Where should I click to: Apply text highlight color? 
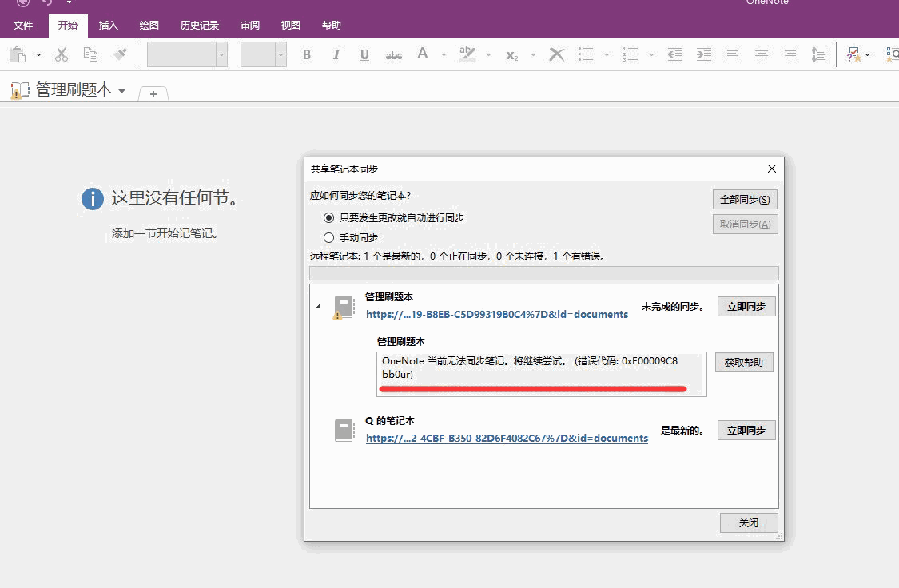[x=467, y=54]
